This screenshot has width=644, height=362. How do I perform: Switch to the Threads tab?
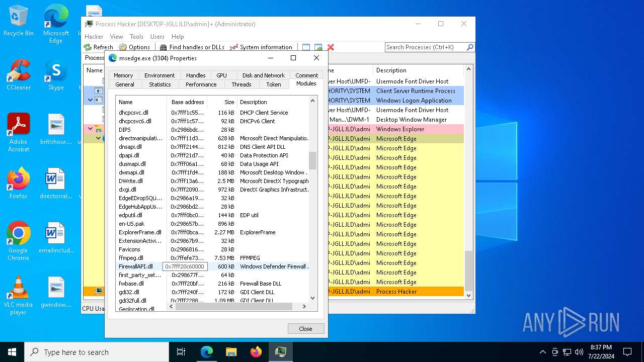(241, 84)
